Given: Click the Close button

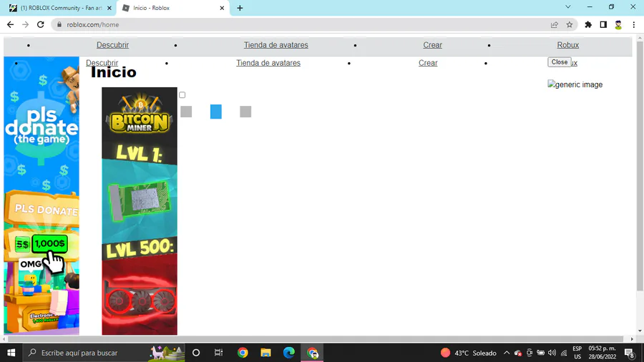Looking at the screenshot, I should click(x=560, y=62).
